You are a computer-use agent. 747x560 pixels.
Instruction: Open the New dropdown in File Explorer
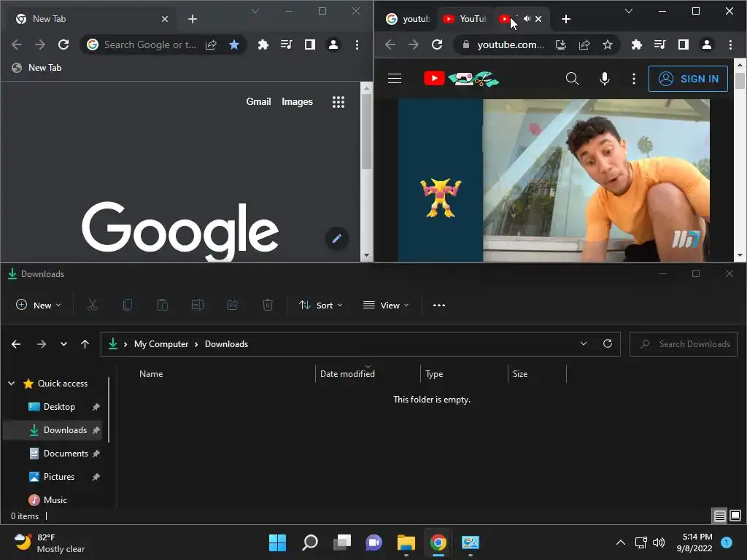point(39,306)
